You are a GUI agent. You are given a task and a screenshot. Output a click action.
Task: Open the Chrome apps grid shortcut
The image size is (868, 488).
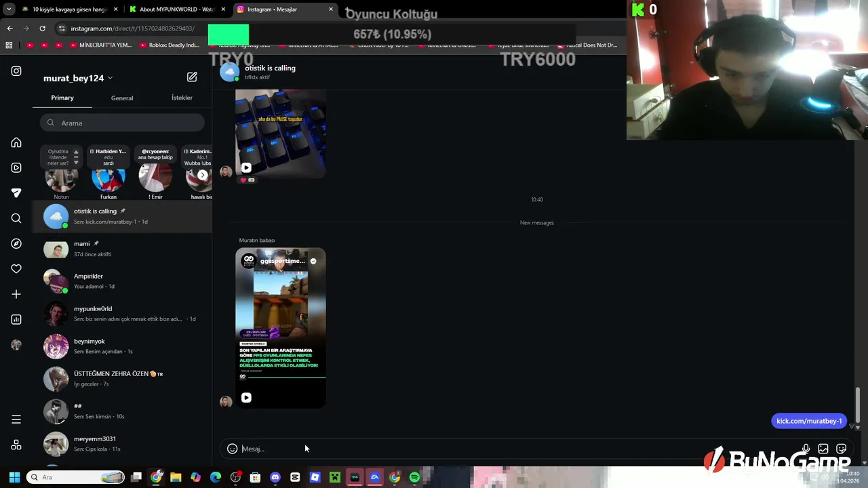pos(9,45)
